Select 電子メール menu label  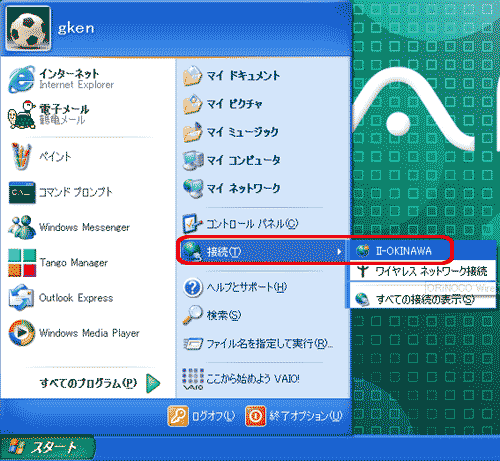64,109
